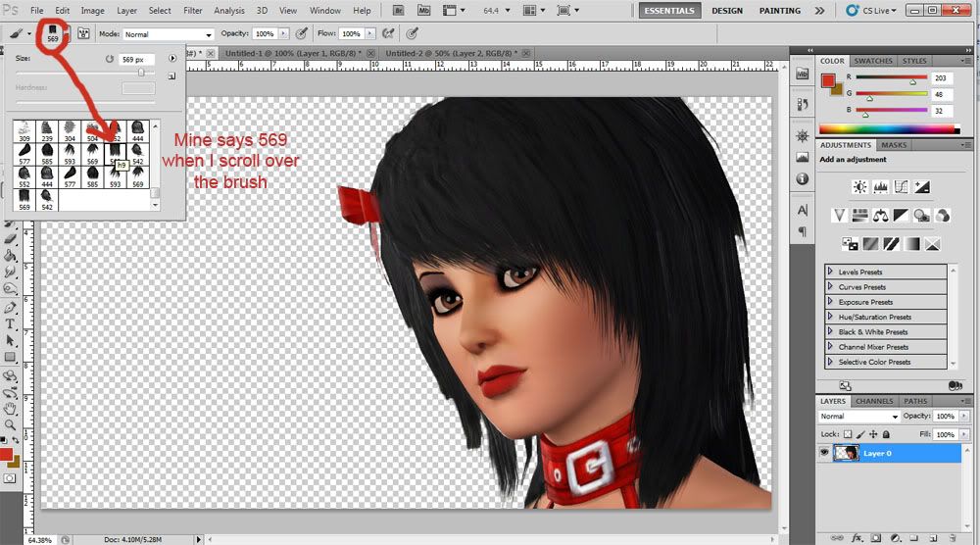The height and width of the screenshot is (545, 980).
Task: Launch Adobe Bridge from top bar
Action: [399, 11]
